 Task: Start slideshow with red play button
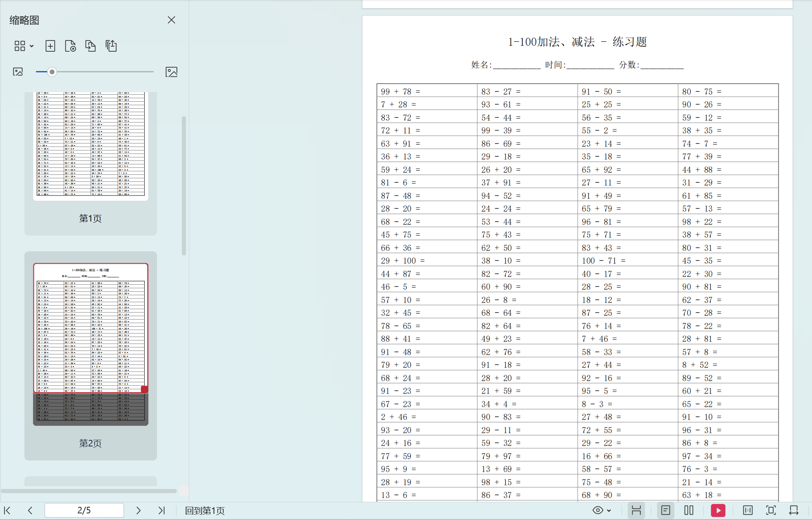(718, 510)
